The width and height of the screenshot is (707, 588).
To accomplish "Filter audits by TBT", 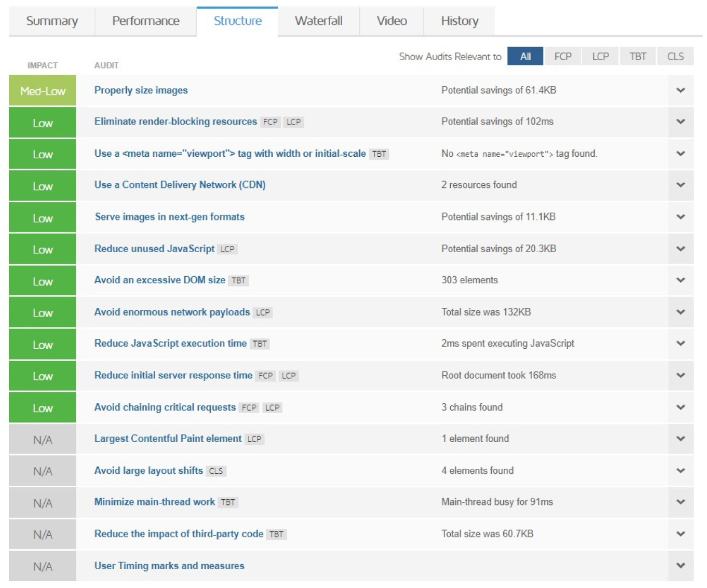I will (638, 56).
